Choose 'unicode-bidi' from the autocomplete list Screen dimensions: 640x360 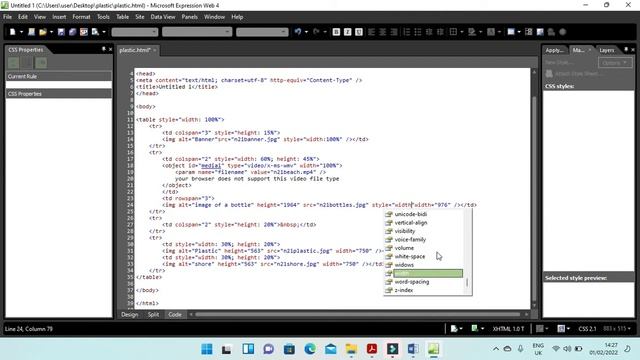[x=411, y=214]
